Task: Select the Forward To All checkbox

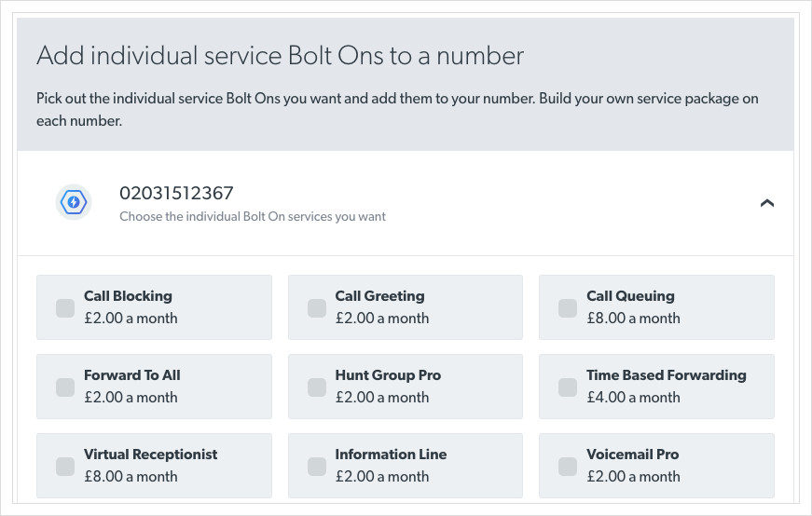Action: click(65, 387)
